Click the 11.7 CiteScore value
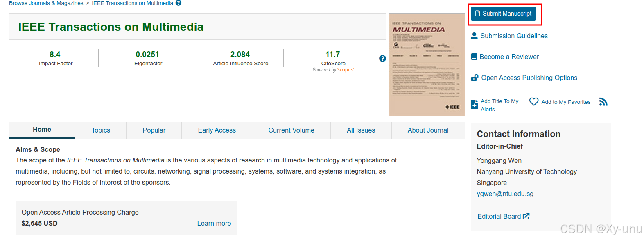Viewport: 644px width, 240px height. pyautogui.click(x=332, y=54)
